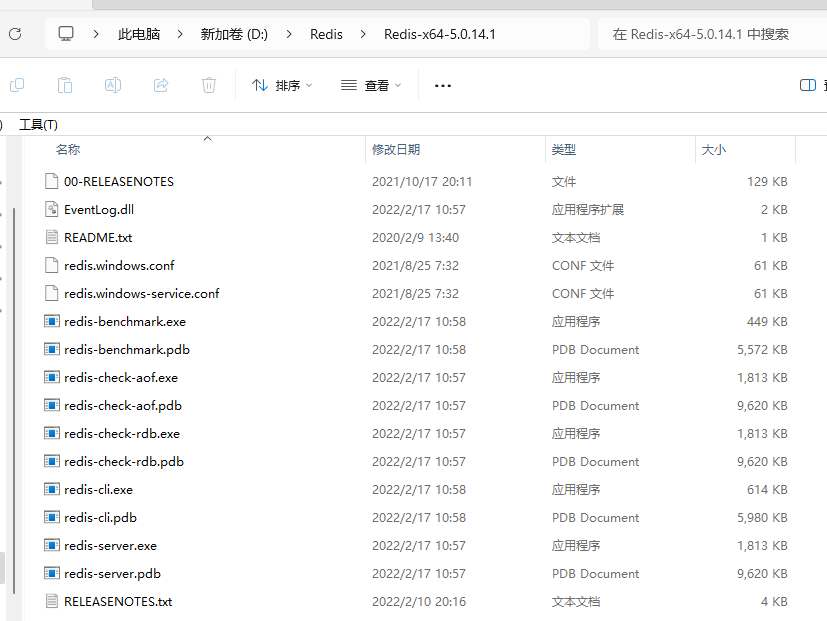Open the 工具(T) menu
The height and width of the screenshot is (621, 827).
[x=39, y=125]
